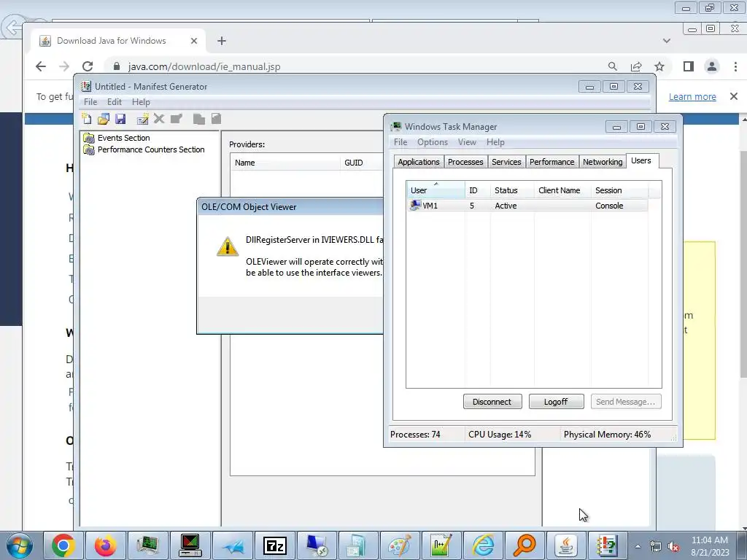Sort by the Session column header

click(619, 190)
